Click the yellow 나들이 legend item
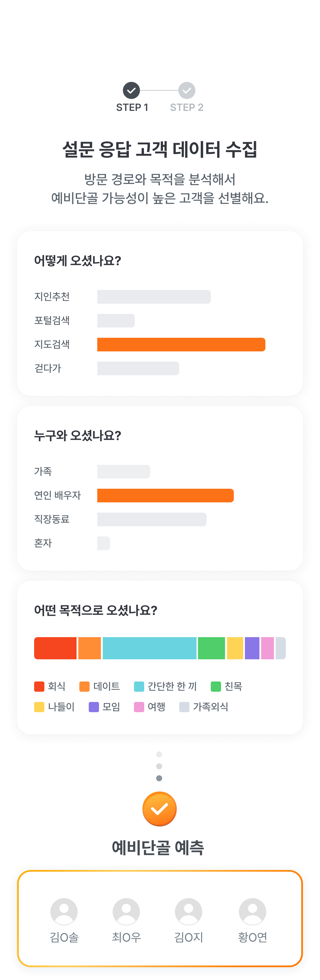The image size is (320, 980). [54, 707]
